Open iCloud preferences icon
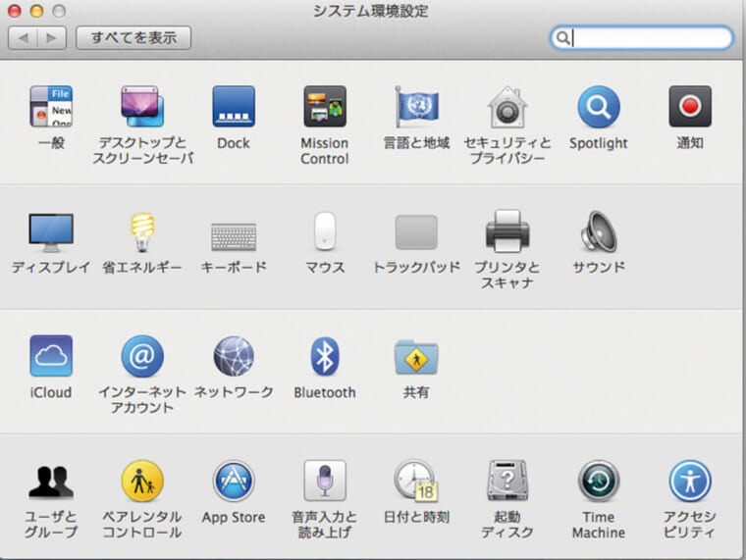Image resolution: width=746 pixels, height=560 pixels. tap(51, 356)
